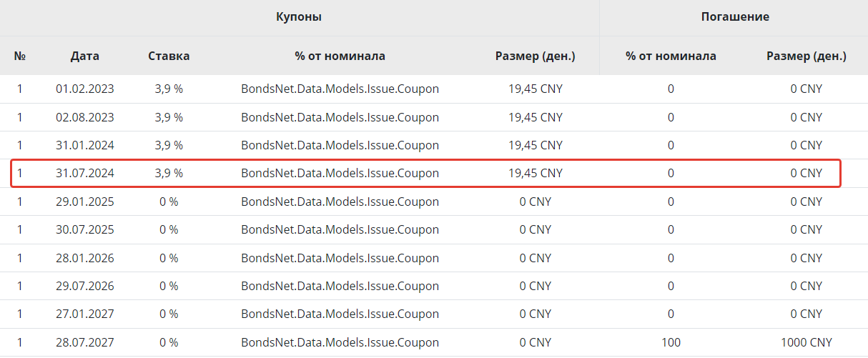Select the 29.01.2025 date cell
The image size is (868, 358).
tap(85, 202)
